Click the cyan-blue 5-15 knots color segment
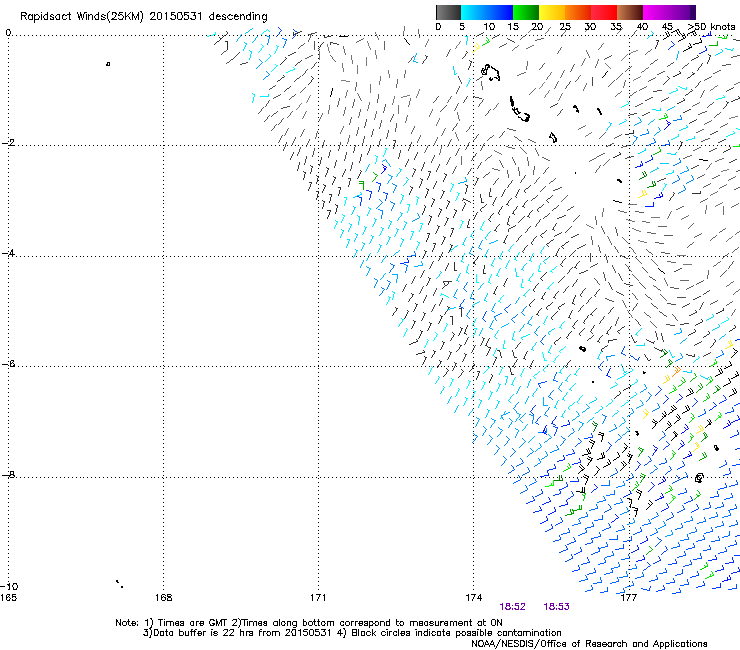This screenshot has width=740, height=650. tap(487, 12)
